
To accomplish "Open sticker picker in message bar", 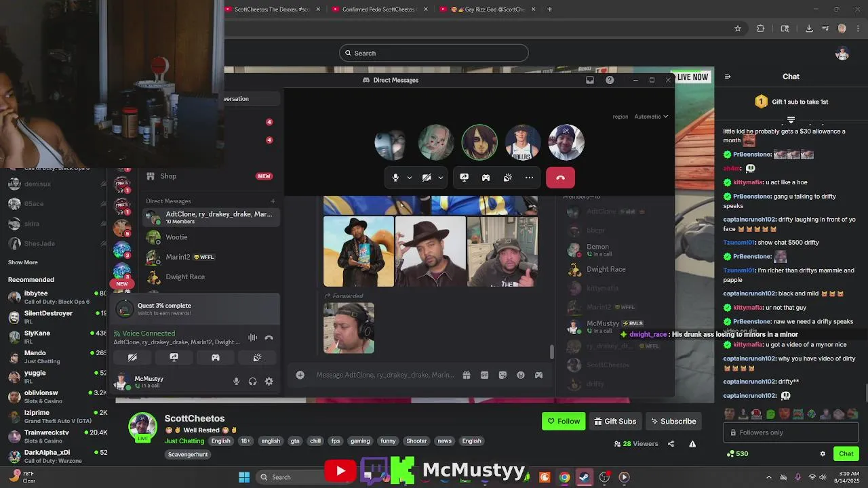I will [502, 375].
